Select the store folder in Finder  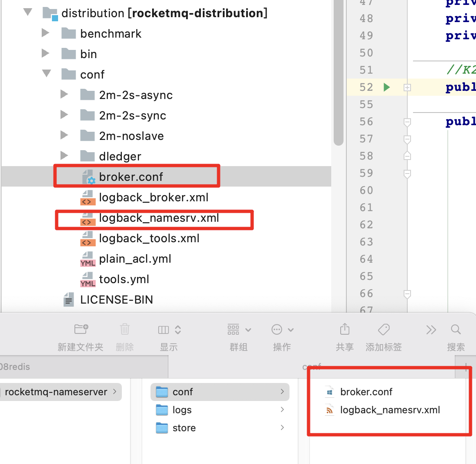click(x=220, y=428)
